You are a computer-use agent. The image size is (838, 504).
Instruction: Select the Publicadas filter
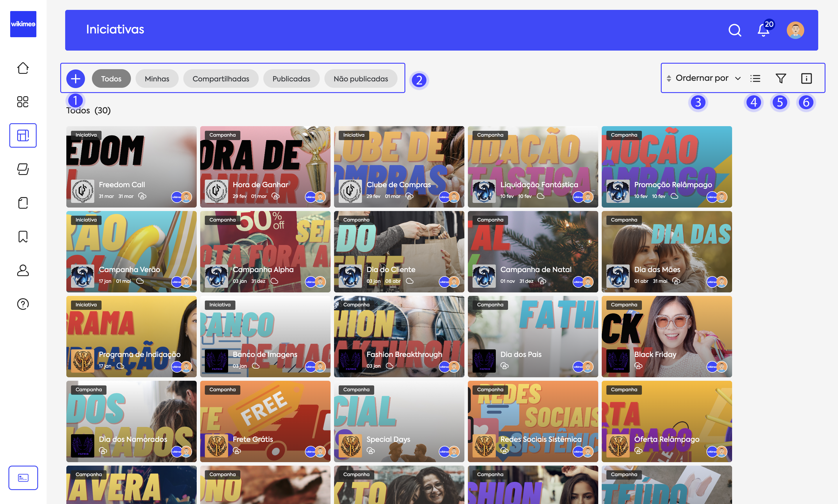291,79
